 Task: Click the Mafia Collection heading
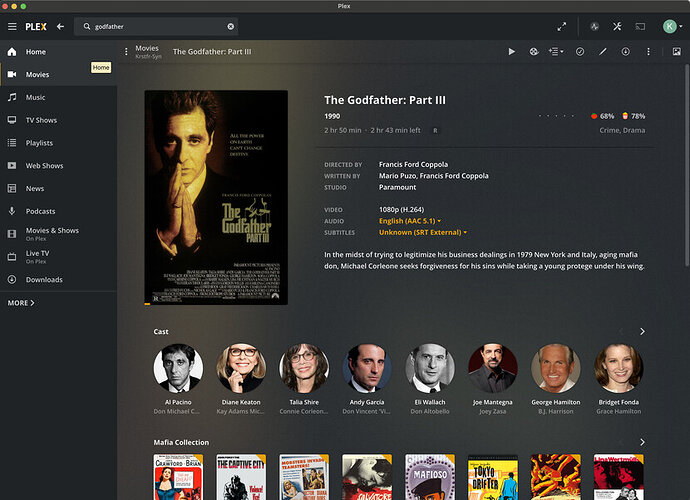[181, 442]
